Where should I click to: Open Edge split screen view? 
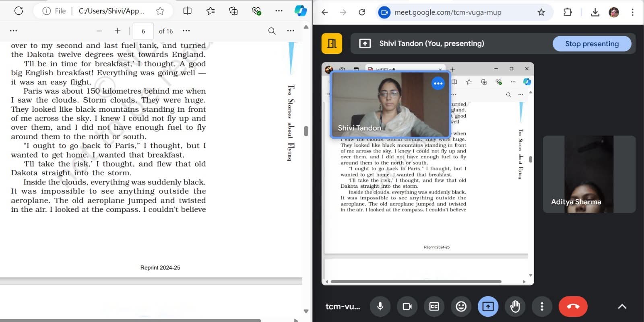(x=187, y=11)
